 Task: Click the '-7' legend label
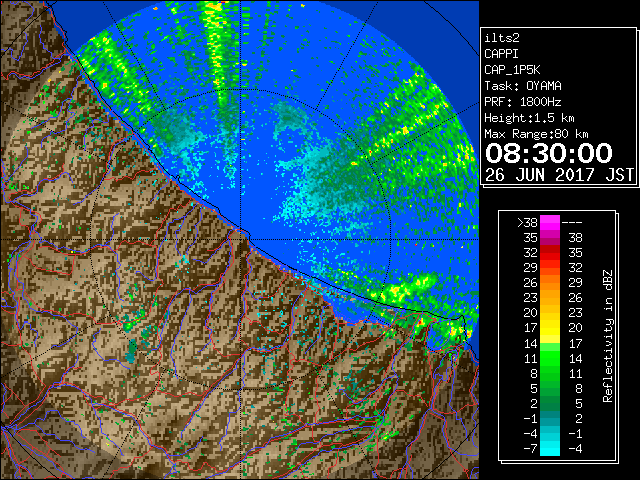(x=530, y=448)
